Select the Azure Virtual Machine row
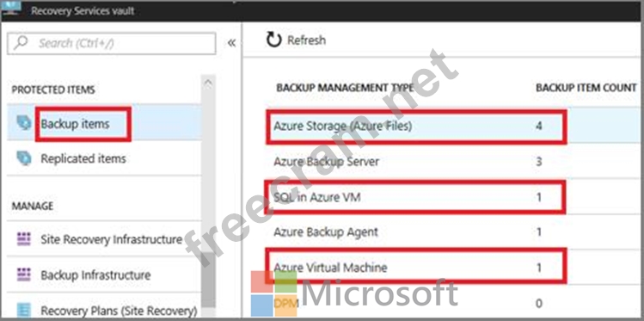Image resolution: width=644 pixels, height=321 pixels. (453, 268)
